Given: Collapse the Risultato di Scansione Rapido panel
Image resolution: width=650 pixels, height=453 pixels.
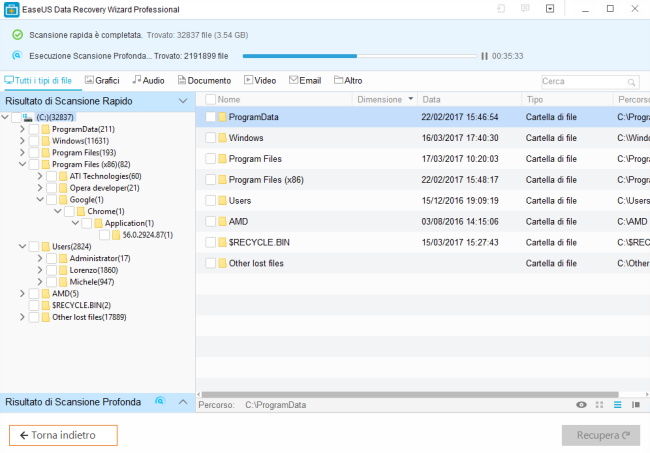Looking at the screenshot, I should click(183, 101).
